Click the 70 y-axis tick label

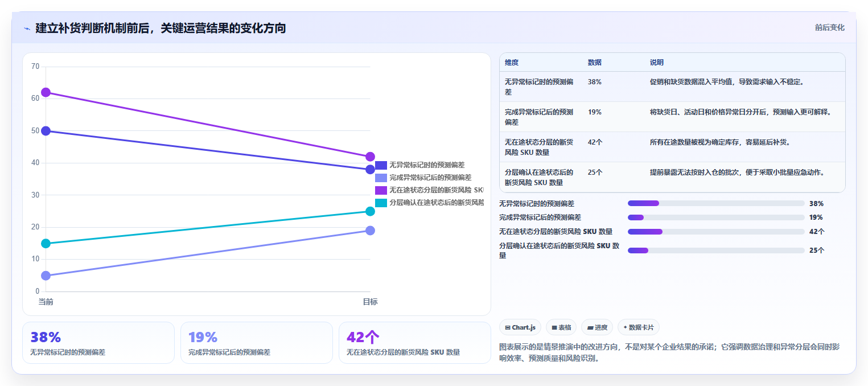tap(35, 67)
